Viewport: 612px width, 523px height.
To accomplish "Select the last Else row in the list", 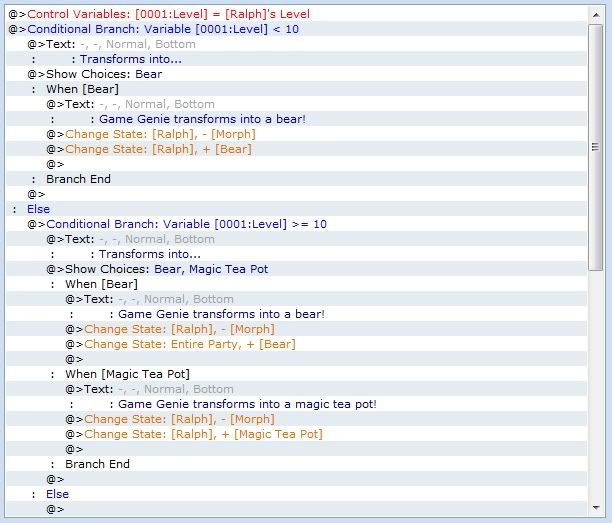I will click(x=297, y=494).
